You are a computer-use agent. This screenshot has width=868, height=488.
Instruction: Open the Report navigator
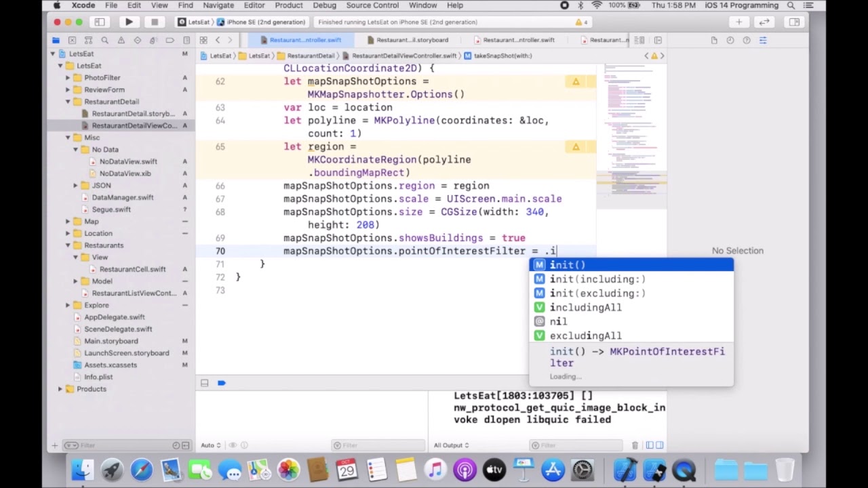[185, 40]
